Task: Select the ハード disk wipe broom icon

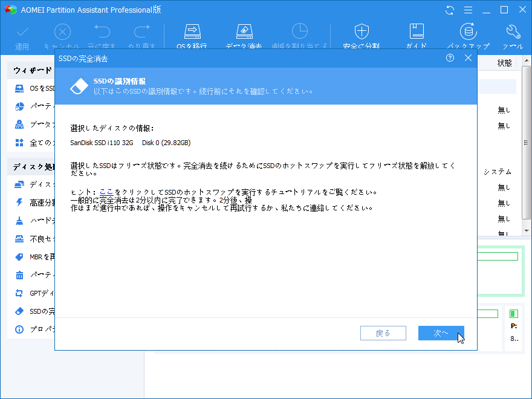Action: (19, 221)
